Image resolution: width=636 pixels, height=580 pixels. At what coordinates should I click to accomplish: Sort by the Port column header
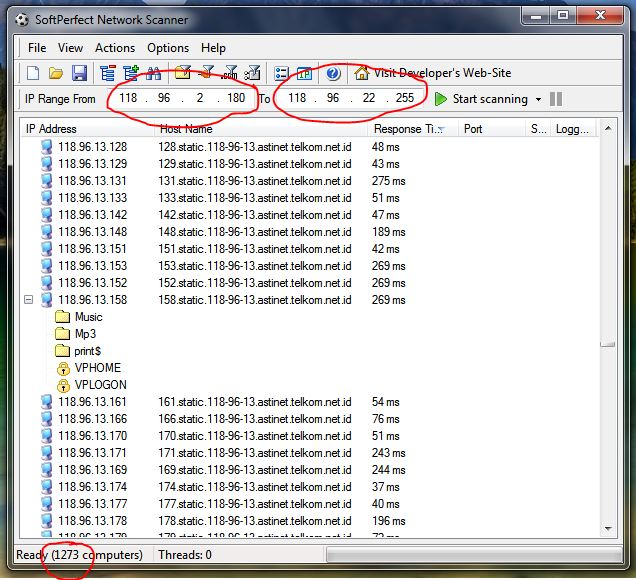[x=492, y=129]
